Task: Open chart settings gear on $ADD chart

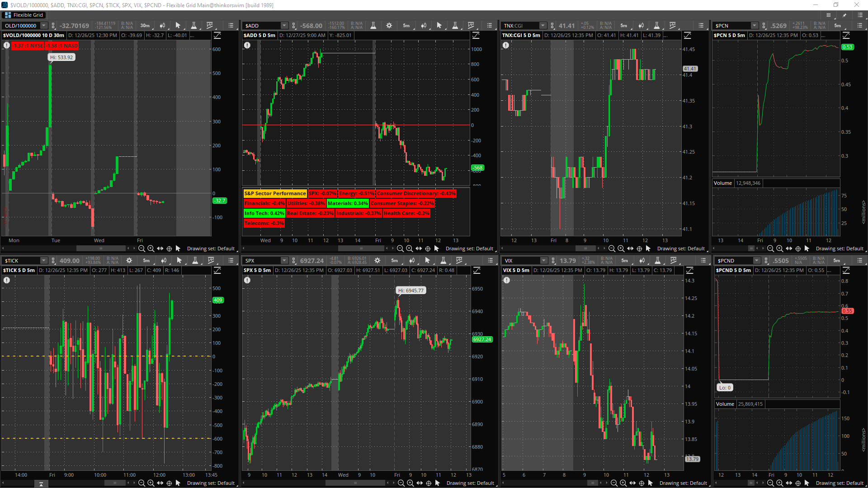Action: [x=389, y=26]
